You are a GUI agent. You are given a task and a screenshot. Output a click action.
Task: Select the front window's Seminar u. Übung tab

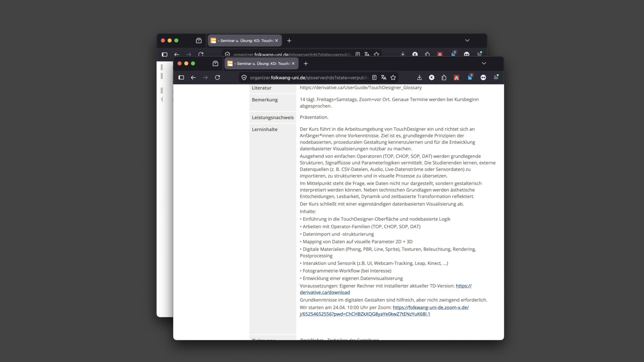pos(261,63)
